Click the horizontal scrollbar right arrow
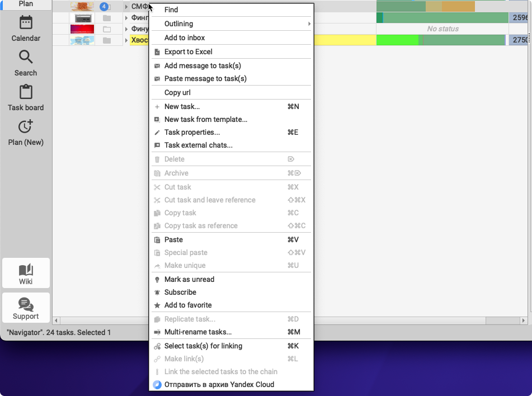This screenshot has width=532, height=396. pos(524,320)
